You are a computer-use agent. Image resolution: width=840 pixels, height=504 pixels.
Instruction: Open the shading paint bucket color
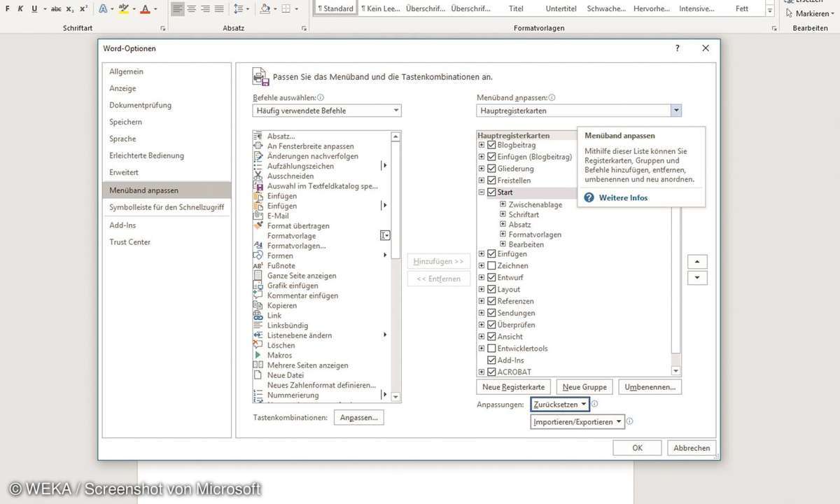(265, 9)
